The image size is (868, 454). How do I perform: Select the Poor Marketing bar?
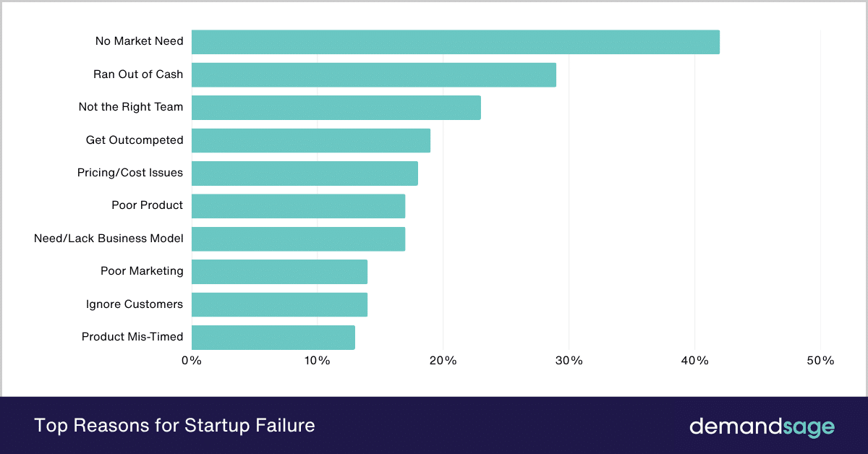pyautogui.click(x=279, y=272)
